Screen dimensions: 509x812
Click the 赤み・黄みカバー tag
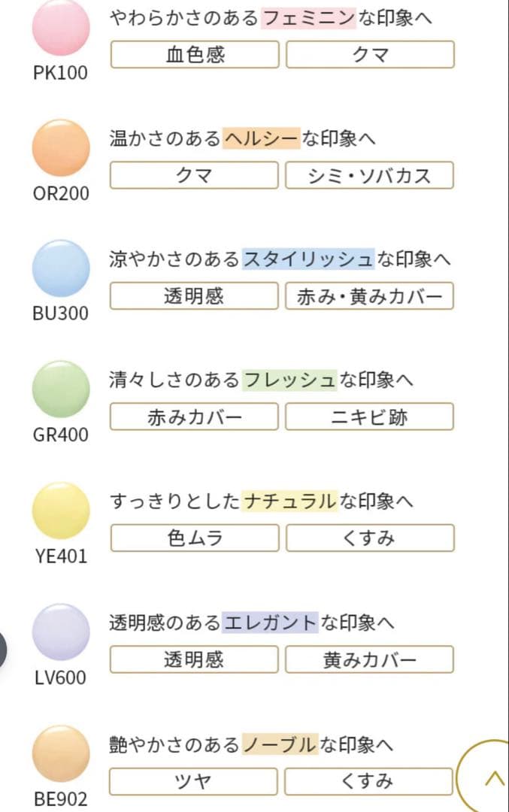pos(369,295)
